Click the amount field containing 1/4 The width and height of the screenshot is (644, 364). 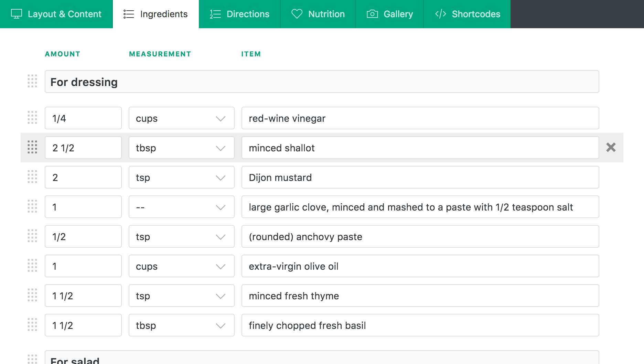pyautogui.click(x=83, y=118)
